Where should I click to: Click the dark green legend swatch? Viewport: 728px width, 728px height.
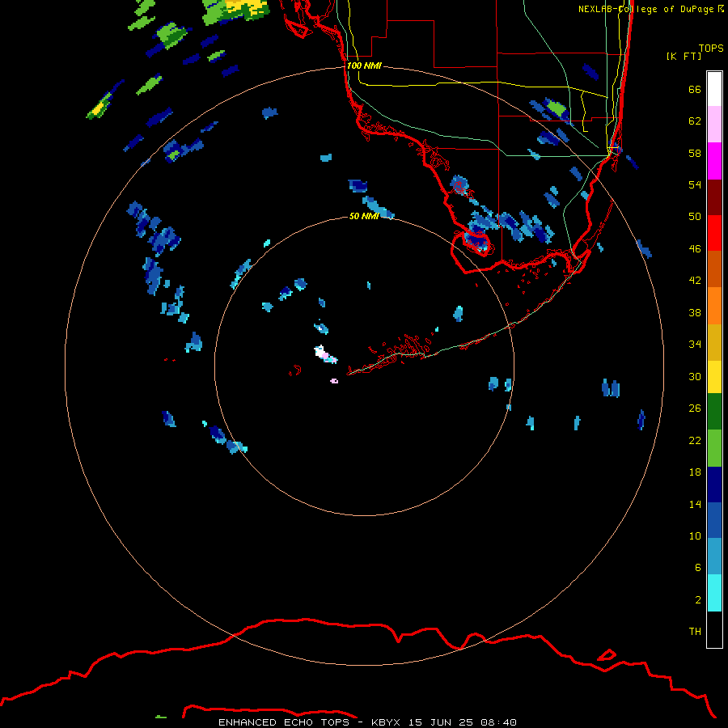714,412
